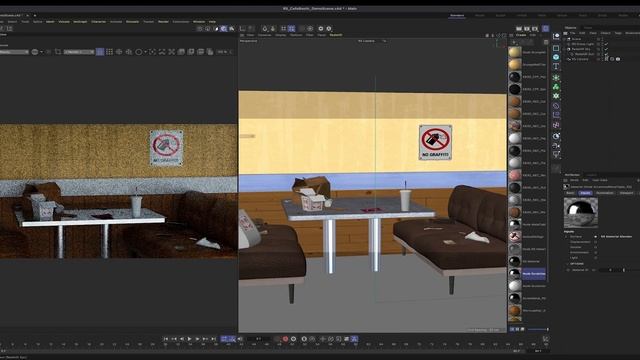This screenshot has width=640, height=360.
Task: Select the white sphere material thumbnail
Action: pos(515,138)
